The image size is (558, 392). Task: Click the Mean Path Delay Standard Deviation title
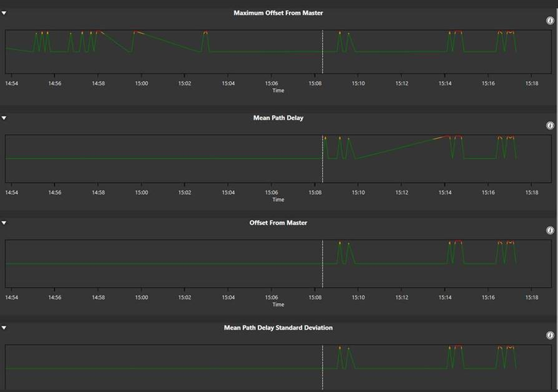tap(278, 328)
